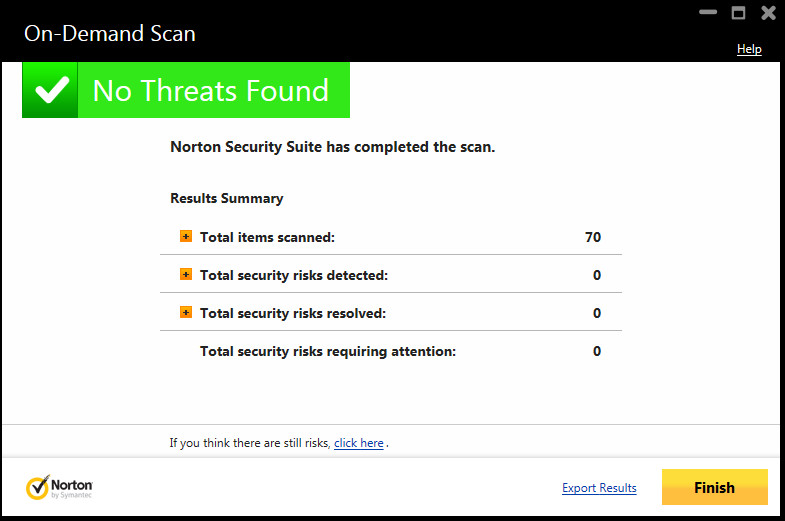Image resolution: width=785 pixels, height=521 pixels.
Task: Click the scanned items count of 70
Action: [593, 238]
